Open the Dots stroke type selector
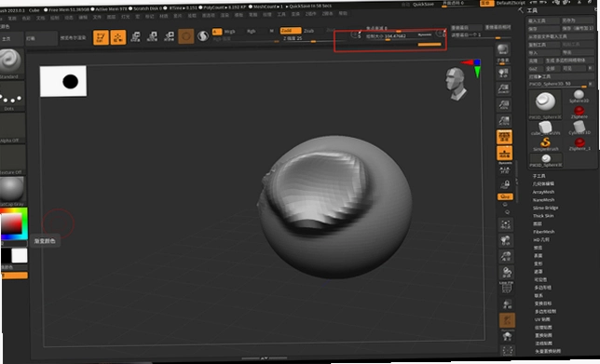This screenshot has height=364, width=600. (11, 94)
